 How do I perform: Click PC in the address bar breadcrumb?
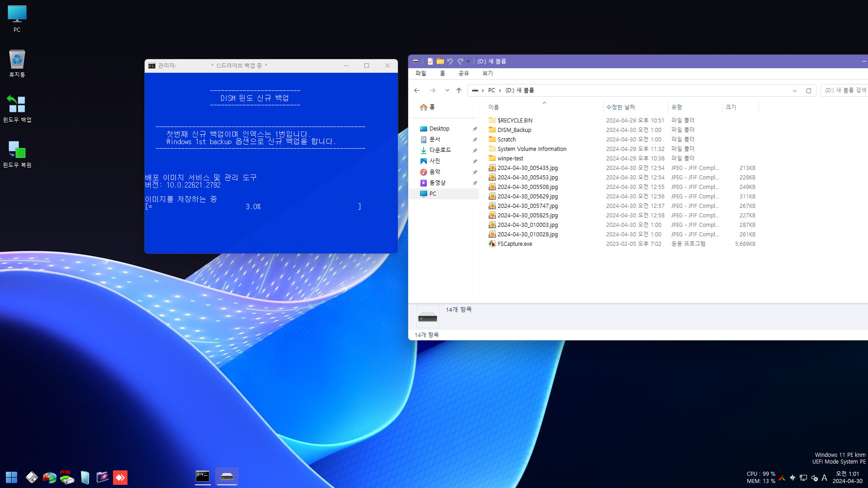click(491, 90)
